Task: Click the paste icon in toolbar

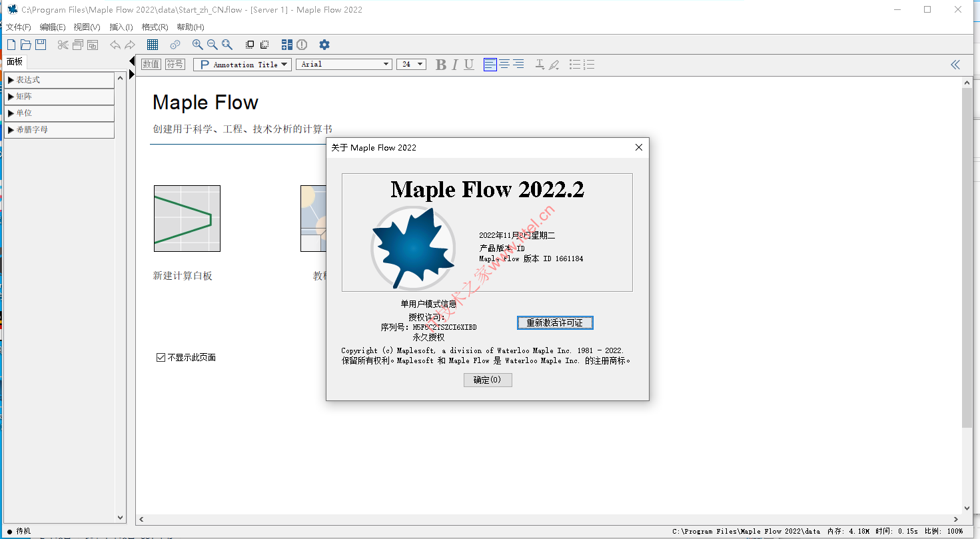Action: 93,45
